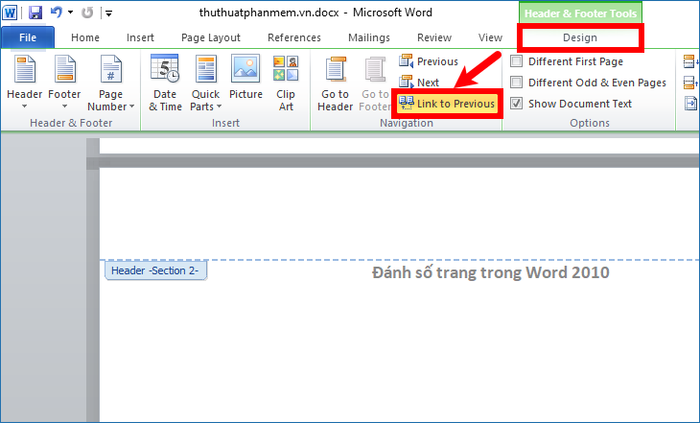Go to the References tab
The height and width of the screenshot is (423, 700).
pos(294,37)
